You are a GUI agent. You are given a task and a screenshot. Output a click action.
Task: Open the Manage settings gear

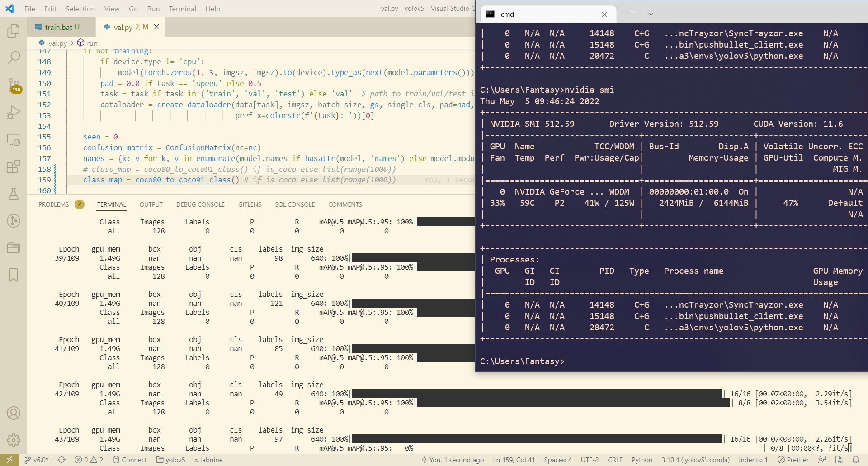14,440
